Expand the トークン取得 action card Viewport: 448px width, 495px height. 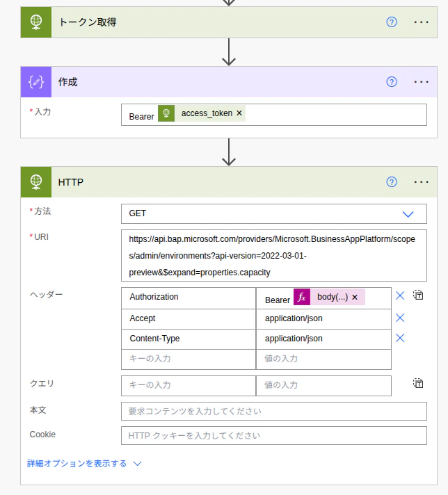tap(229, 22)
